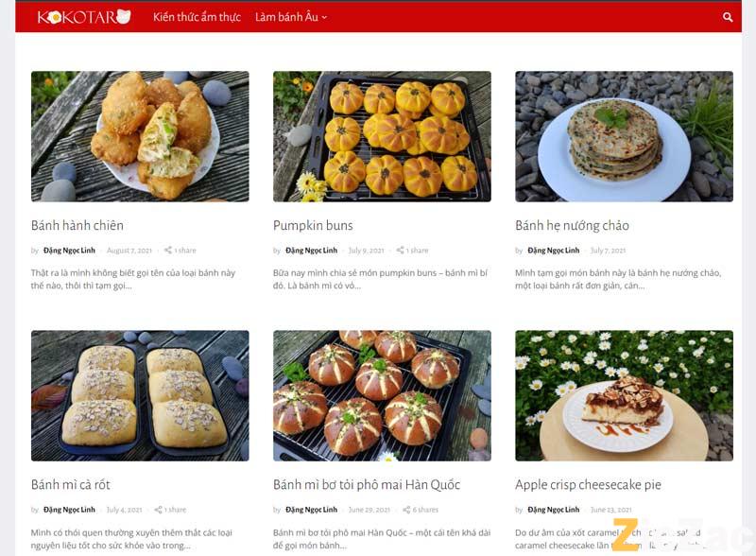Click the Kokotaru logo

point(84,17)
